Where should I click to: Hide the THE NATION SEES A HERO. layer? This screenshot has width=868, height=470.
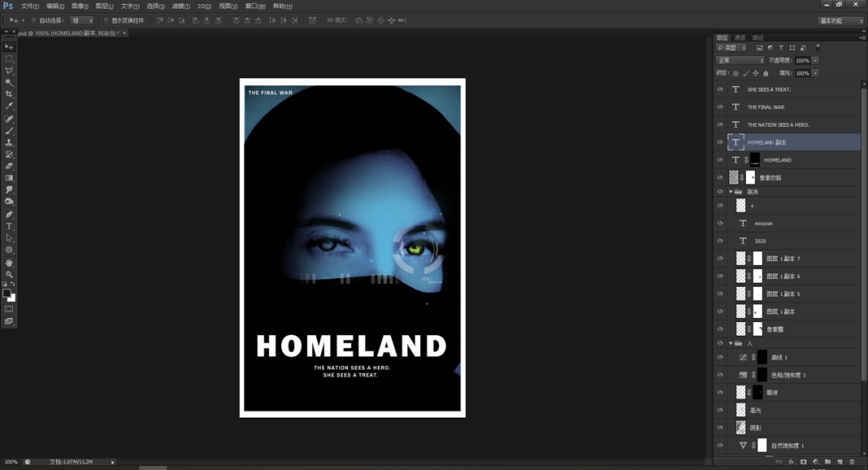click(x=720, y=125)
